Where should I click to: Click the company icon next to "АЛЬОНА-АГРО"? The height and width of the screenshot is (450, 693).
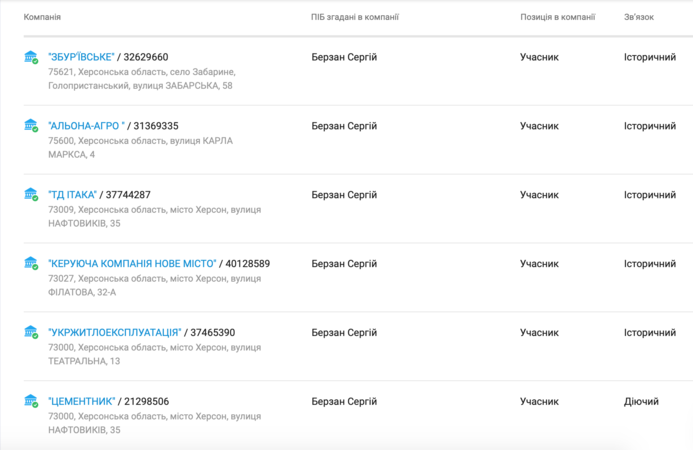31,126
